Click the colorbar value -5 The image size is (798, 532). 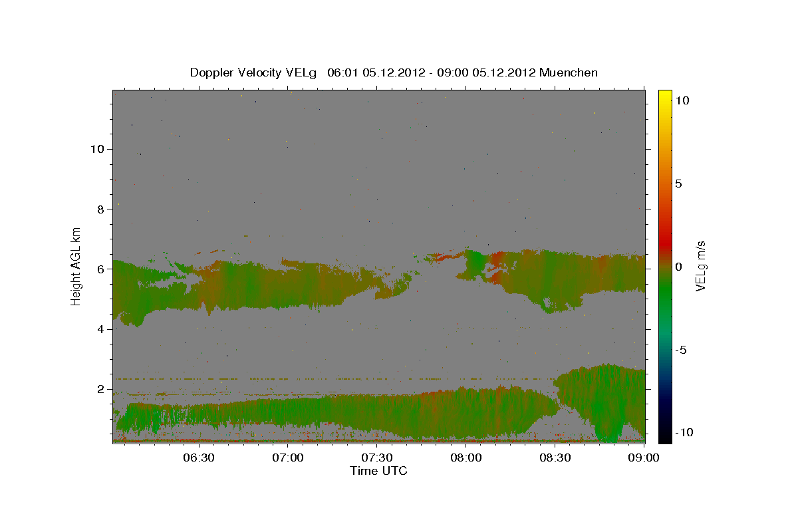[682, 350]
